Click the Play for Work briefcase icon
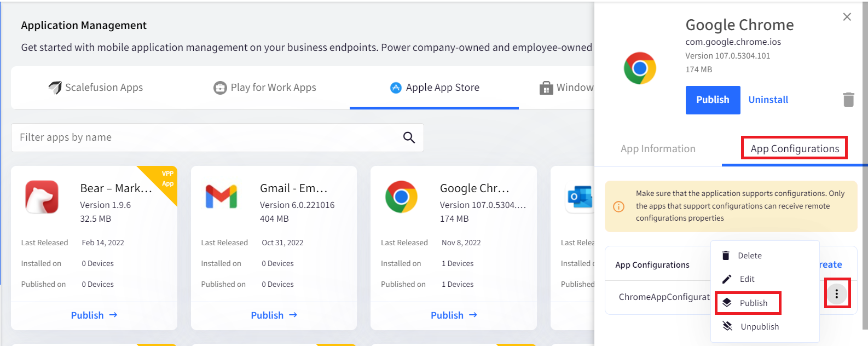868x346 pixels. [x=220, y=88]
